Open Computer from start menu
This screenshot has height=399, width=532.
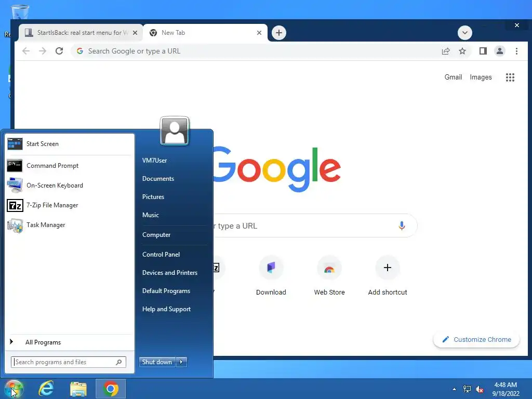point(156,235)
